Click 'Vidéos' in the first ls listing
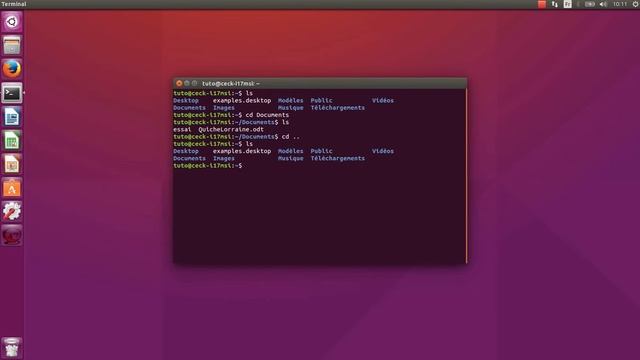 383,100
